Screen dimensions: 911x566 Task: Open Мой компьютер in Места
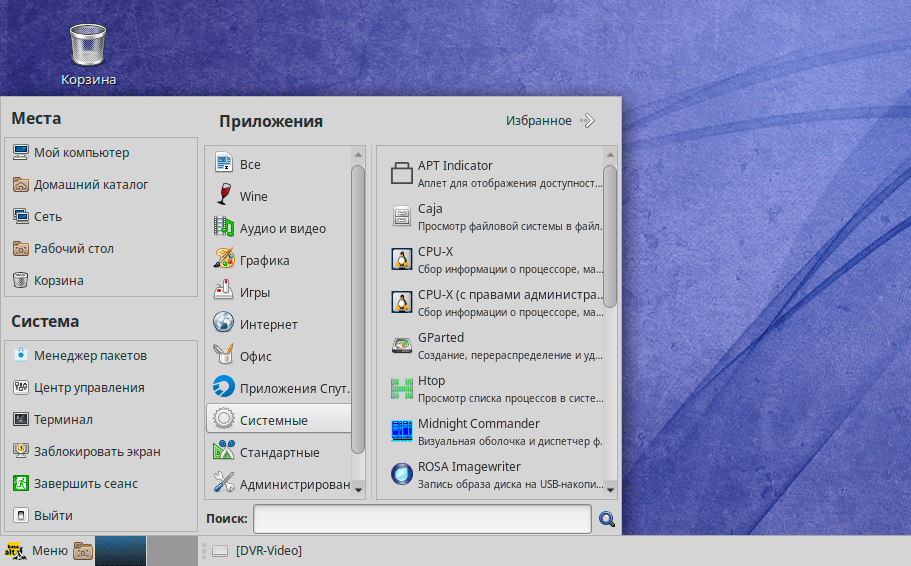click(x=81, y=153)
